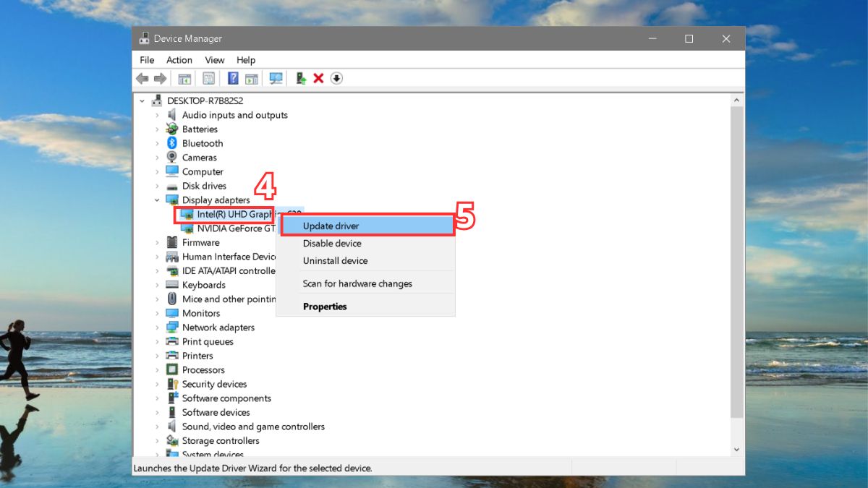Click the Audio inputs and outputs speaker icon
868x488 pixels.
click(172, 115)
